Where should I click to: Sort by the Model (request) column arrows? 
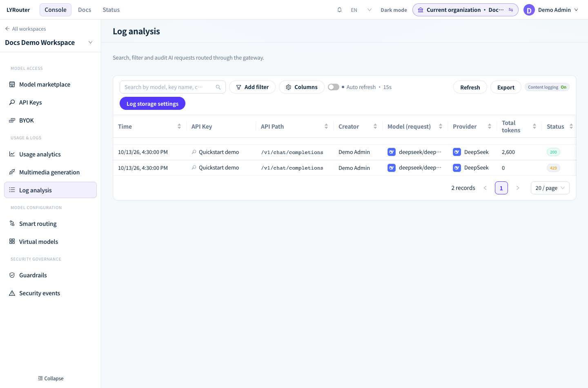(441, 127)
